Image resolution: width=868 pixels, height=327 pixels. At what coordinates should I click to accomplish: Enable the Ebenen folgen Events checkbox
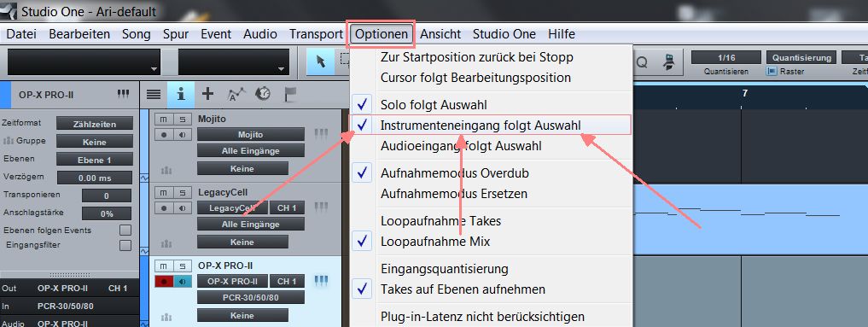click(x=125, y=231)
